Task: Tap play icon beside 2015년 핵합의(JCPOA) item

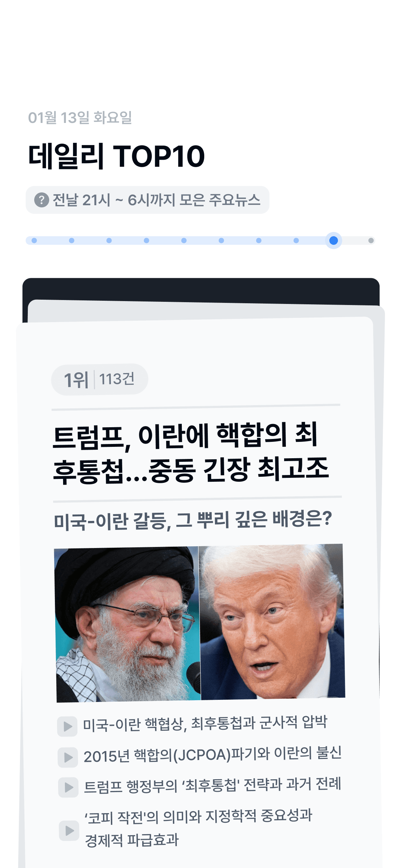Action: [x=68, y=757]
